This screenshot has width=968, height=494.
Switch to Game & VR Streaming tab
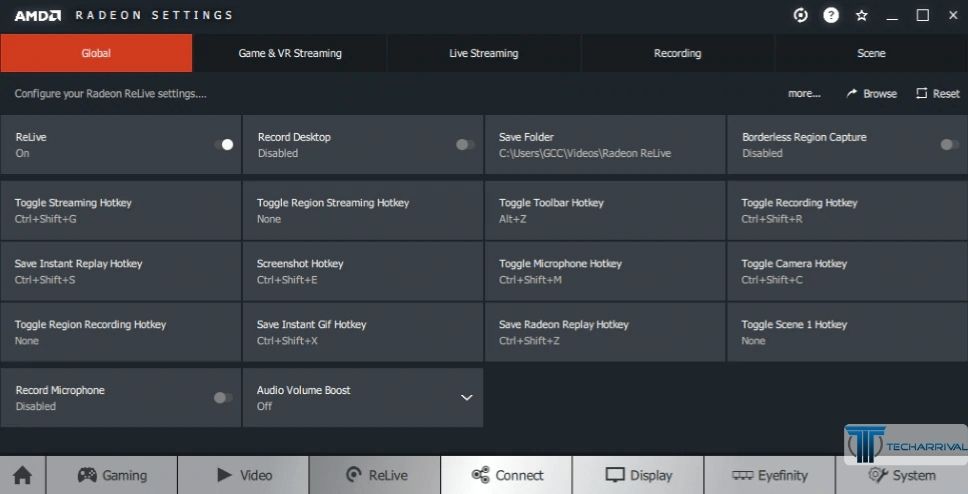[290, 53]
